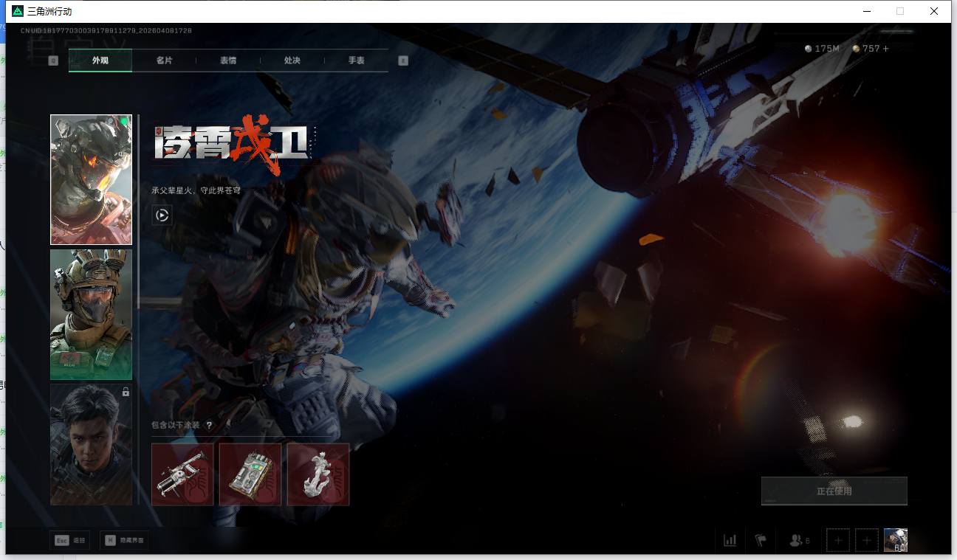
Task: Go to the 处决 tab
Action: click(292, 61)
